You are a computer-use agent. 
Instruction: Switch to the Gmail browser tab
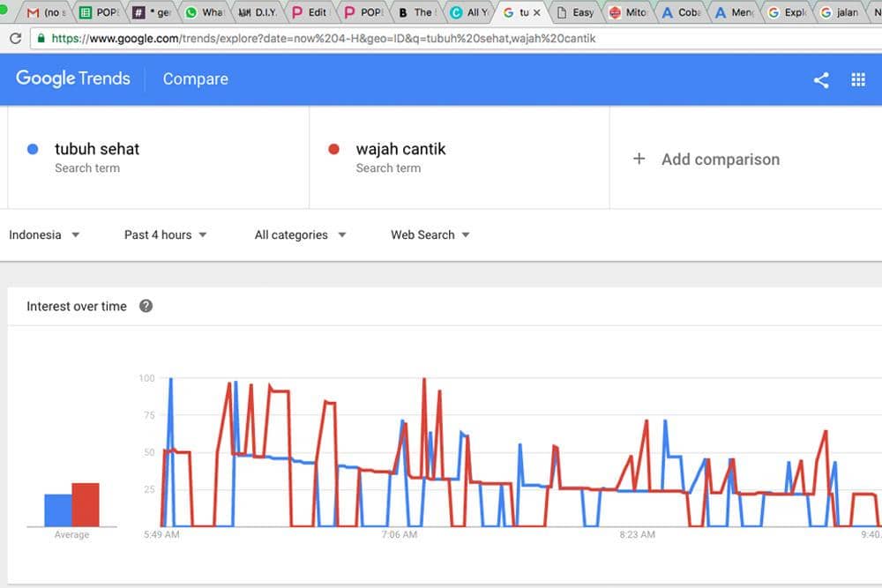tap(42, 13)
